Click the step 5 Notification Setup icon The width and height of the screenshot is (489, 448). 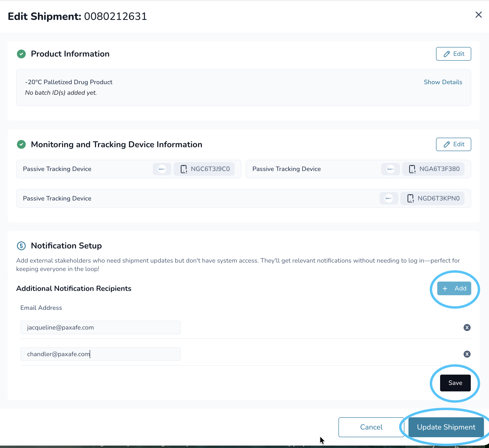(x=21, y=246)
